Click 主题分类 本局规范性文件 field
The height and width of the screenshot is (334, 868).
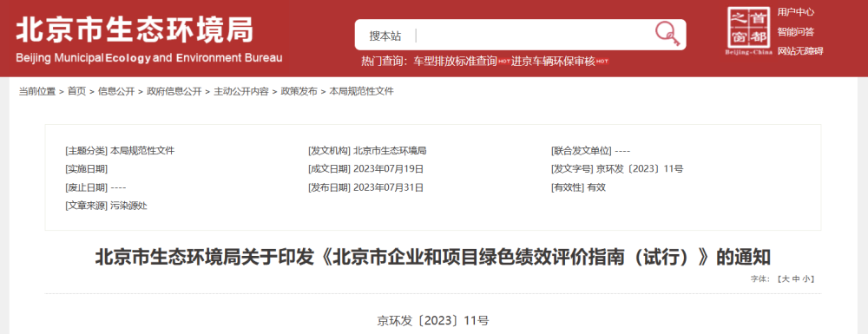(120, 150)
